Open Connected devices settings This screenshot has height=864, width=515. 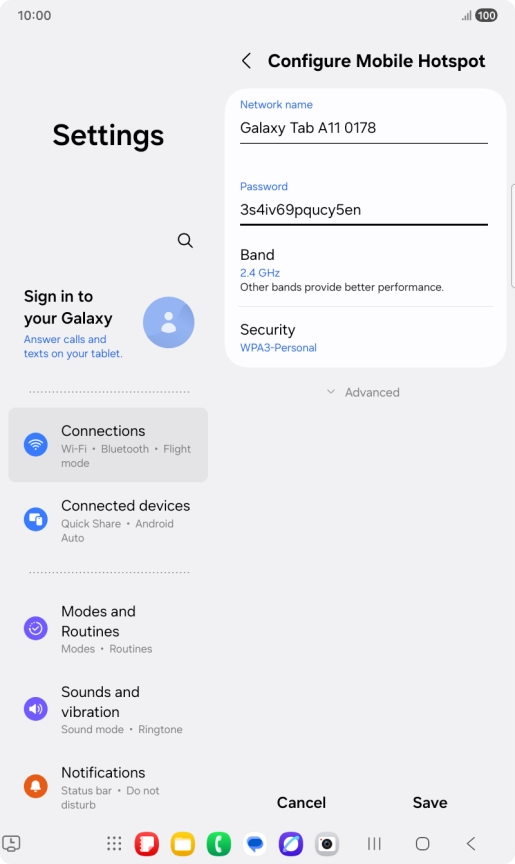108,520
